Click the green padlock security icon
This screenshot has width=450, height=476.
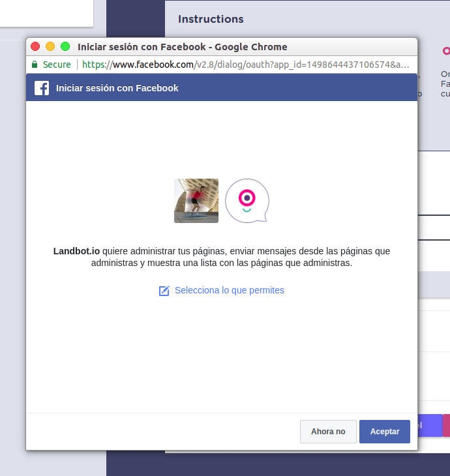pos(35,65)
